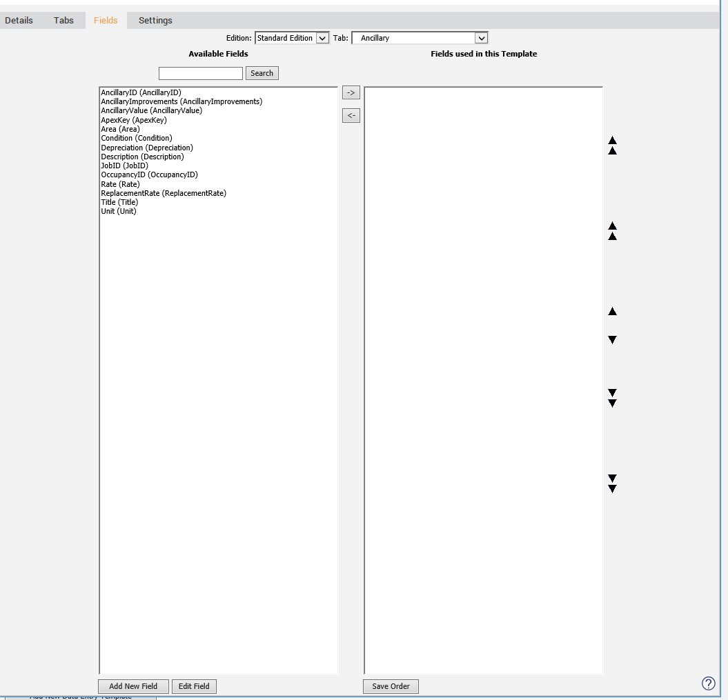The image size is (728, 700).
Task: Click the Search button
Action: [262, 73]
